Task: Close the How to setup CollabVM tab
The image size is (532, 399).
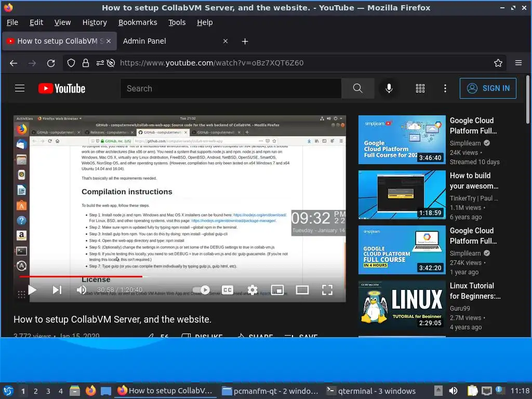Action: pyautogui.click(x=109, y=41)
